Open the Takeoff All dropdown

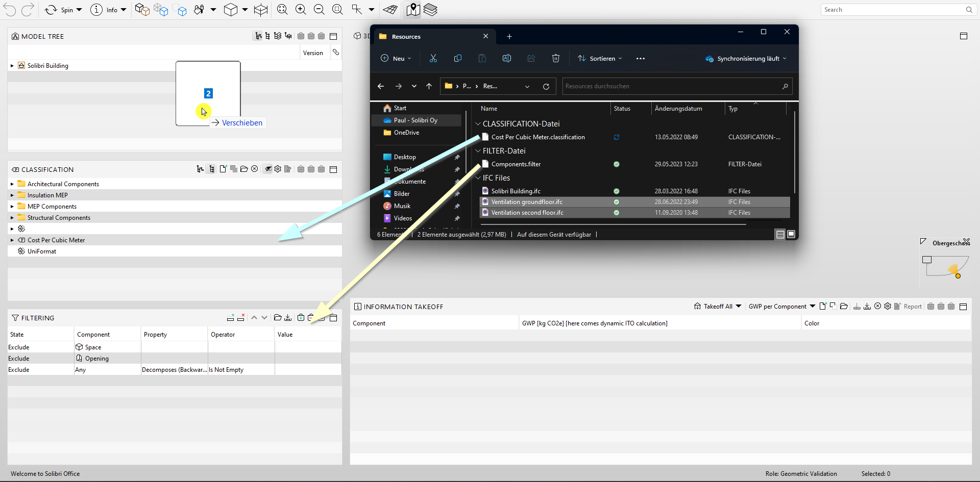[x=718, y=307]
